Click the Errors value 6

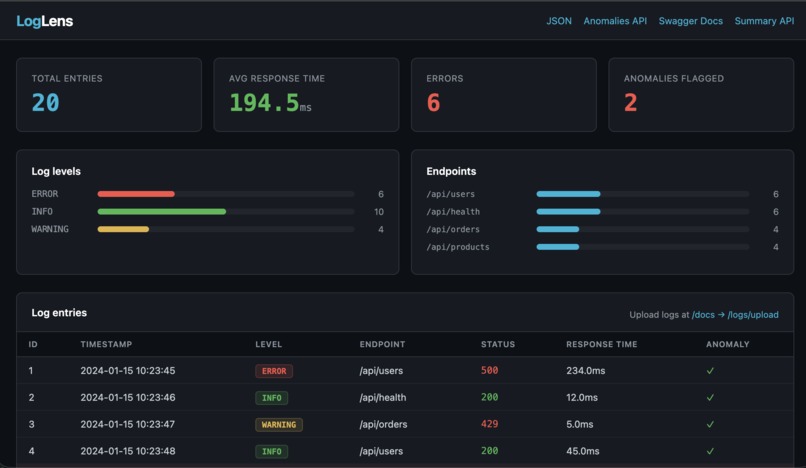(x=433, y=102)
